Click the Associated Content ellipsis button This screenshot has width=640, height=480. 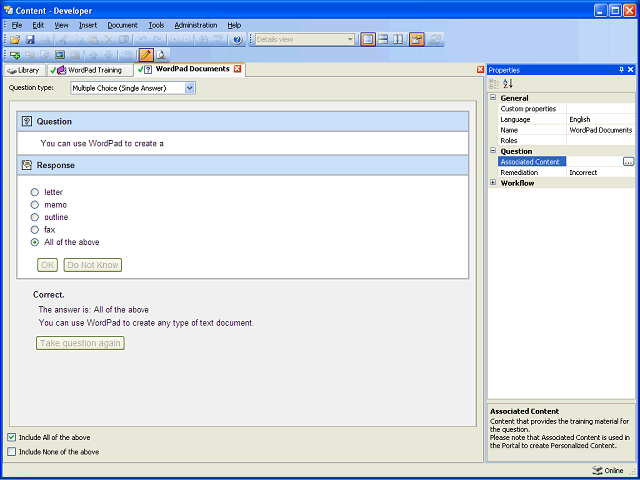click(629, 162)
